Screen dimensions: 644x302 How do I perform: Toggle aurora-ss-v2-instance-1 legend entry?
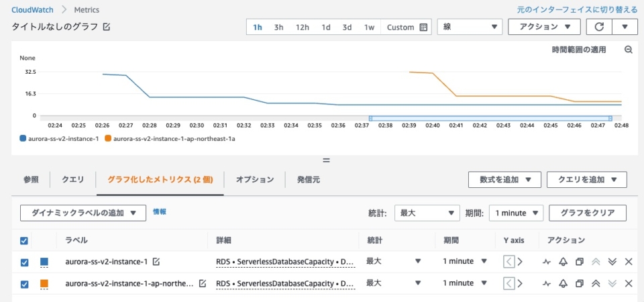(60, 138)
